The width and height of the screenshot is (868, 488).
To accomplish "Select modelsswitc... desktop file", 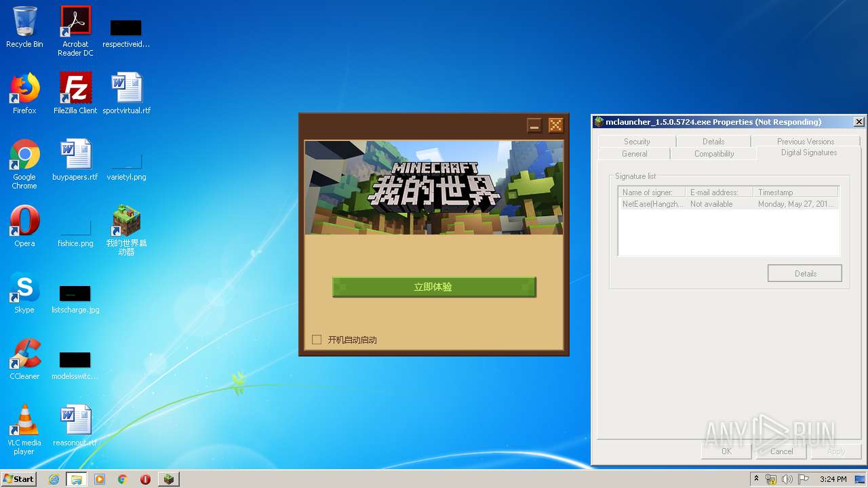I will click(x=75, y=366).
